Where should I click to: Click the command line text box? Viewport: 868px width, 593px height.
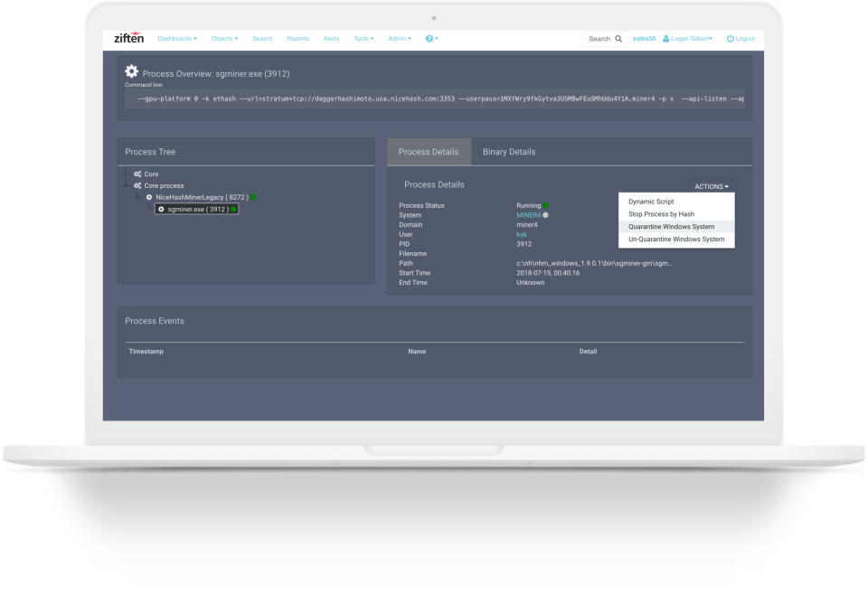tap(434, 98)
